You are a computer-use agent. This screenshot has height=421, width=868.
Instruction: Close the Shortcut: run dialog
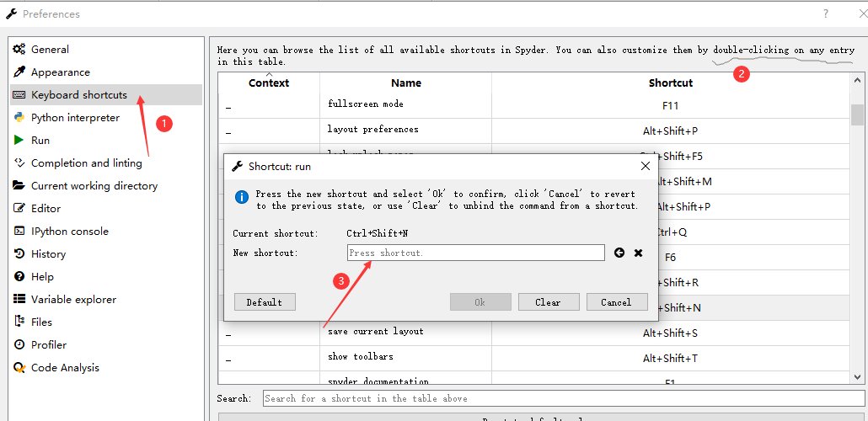[645, 166]
